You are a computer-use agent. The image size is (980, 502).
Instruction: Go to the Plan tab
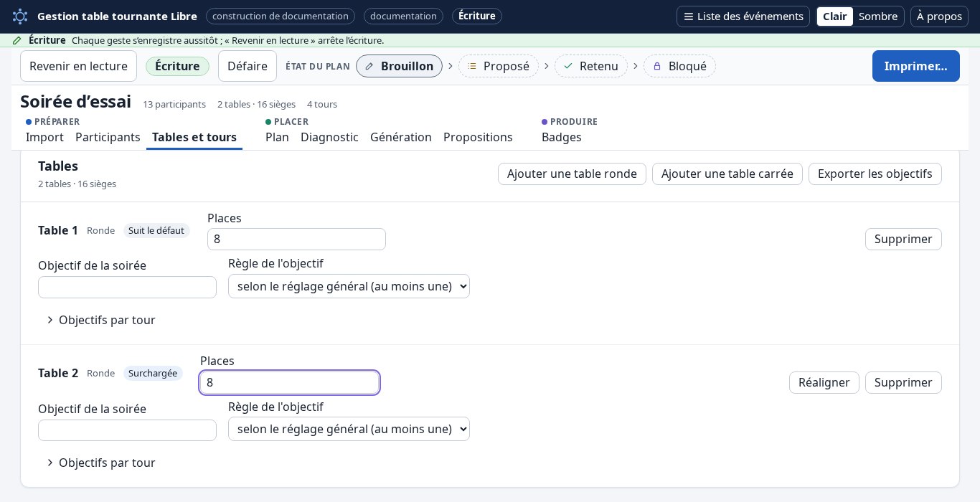point(277,137)
